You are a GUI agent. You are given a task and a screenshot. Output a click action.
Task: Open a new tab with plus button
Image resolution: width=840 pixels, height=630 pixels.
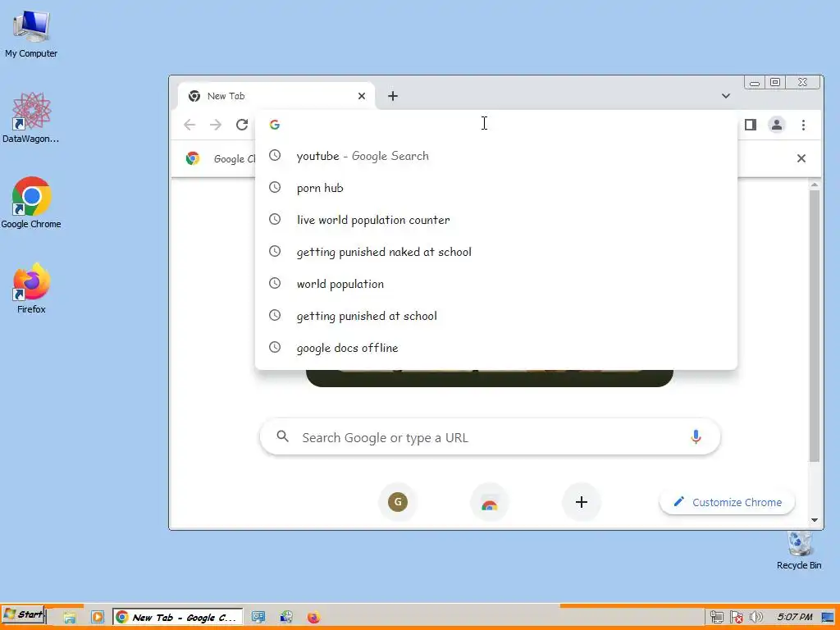393,96
